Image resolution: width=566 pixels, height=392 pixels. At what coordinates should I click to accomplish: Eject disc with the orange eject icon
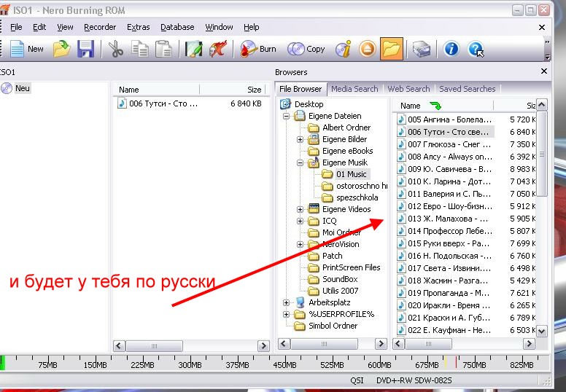(x=368, y=49)
